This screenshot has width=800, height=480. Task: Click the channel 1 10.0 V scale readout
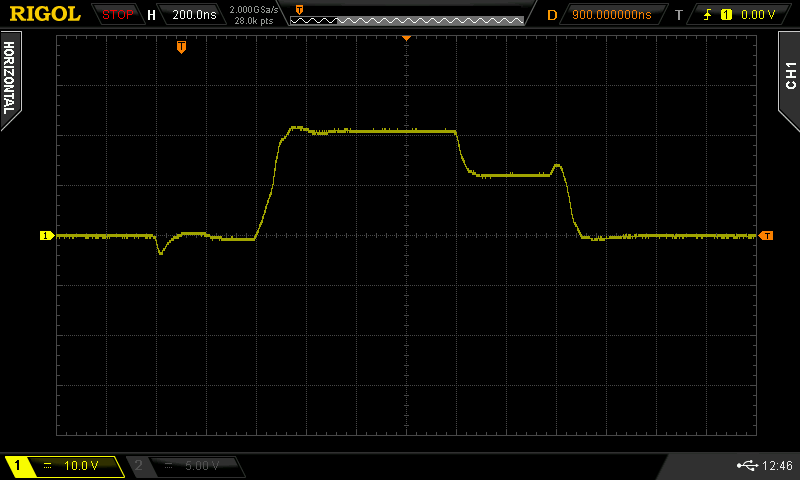click(81, 466)
